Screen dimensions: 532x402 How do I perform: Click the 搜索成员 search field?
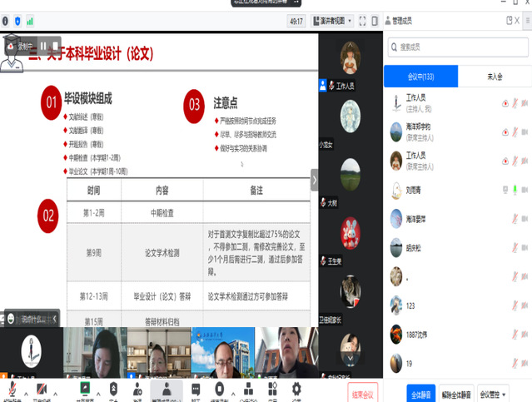(458, 47)
